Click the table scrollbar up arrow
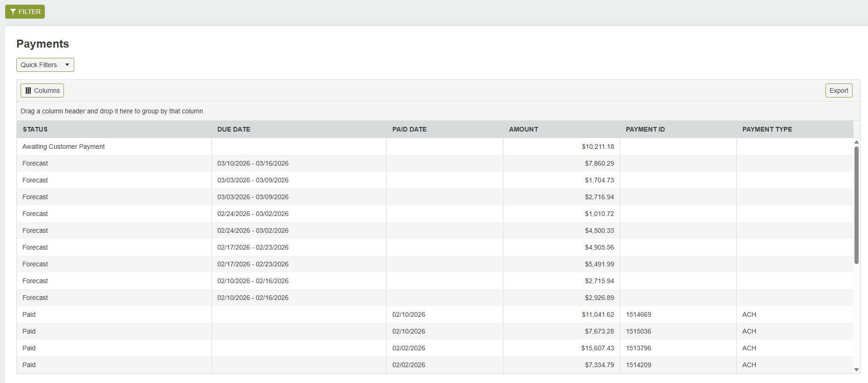 [x=856, y=142]
